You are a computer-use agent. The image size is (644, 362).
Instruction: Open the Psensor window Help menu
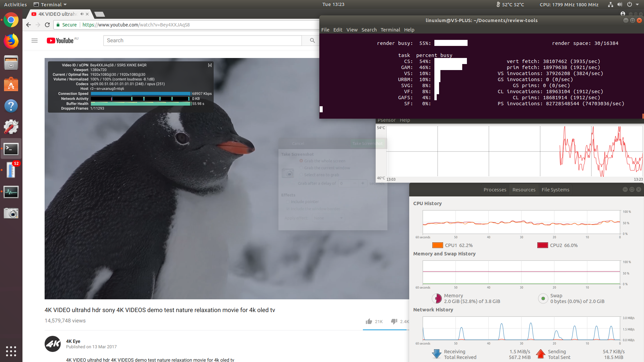pos(405,120)
